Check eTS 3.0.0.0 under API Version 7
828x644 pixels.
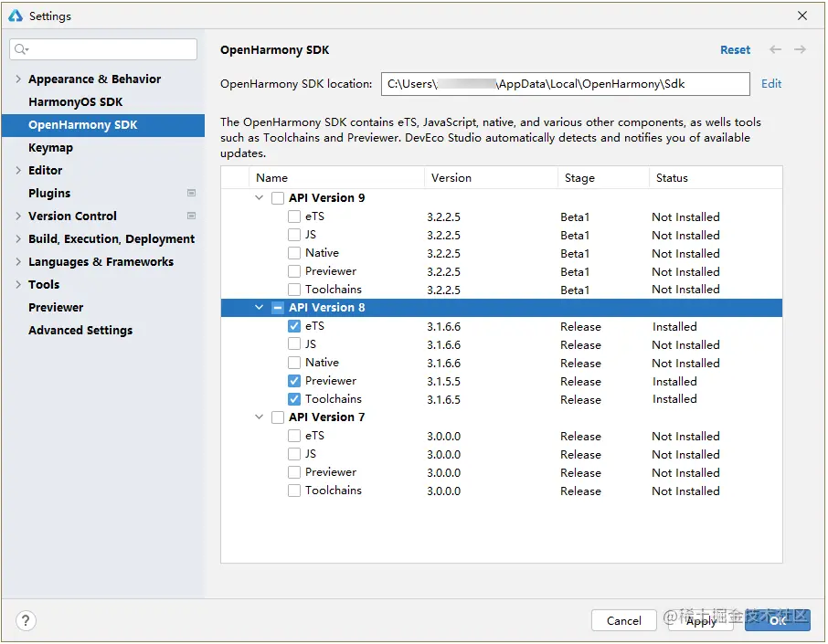[294, 436]
